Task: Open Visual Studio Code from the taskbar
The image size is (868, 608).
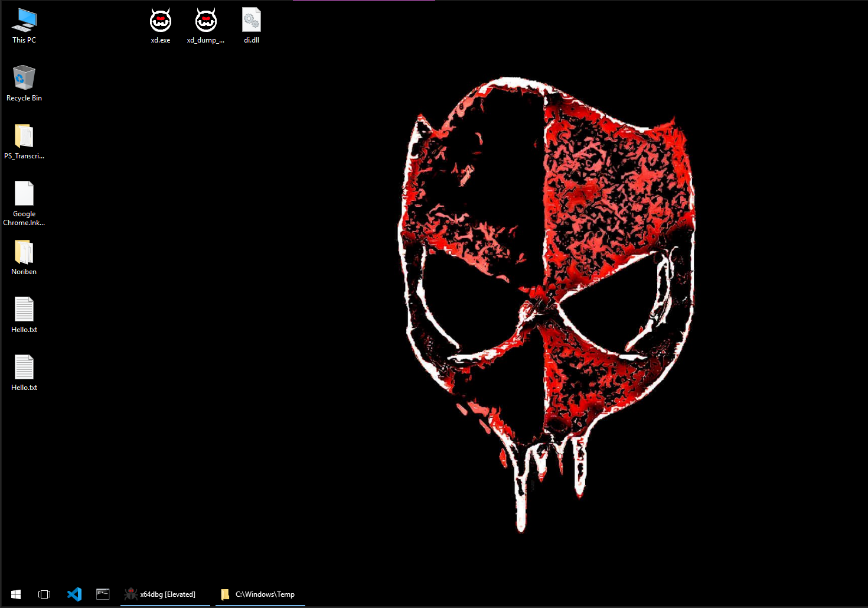Action: tap(74, 594)
